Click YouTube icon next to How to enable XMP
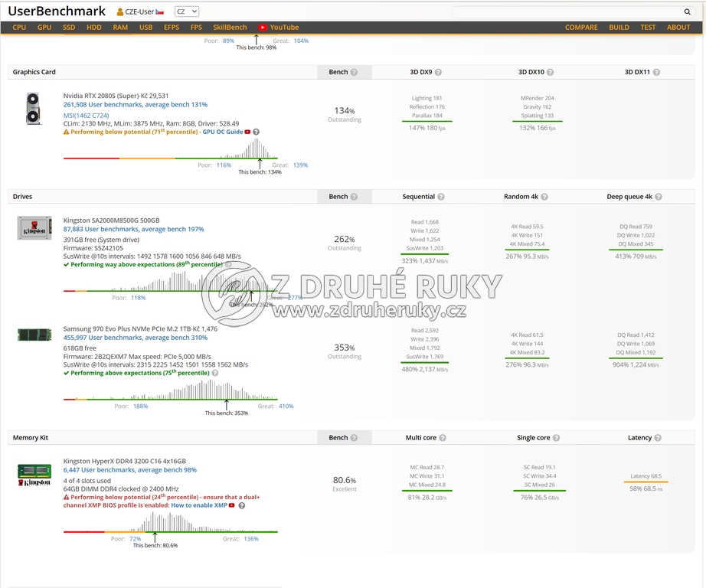Viewport: 706px width, 588px height. point(232,505)
